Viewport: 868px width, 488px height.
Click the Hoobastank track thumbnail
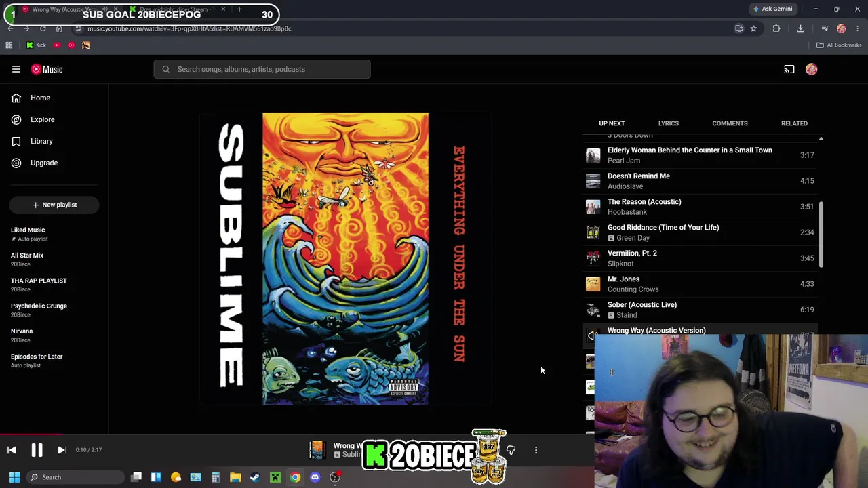pyautogui.click(x=593, y=207)
